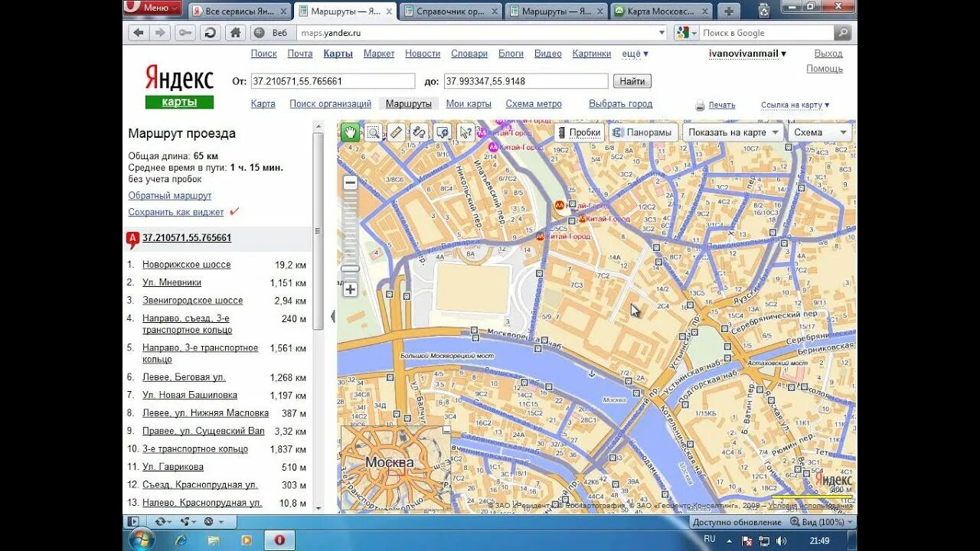980x551 pixels.
Task: Open Поиск организаций tab
Action: (330, 104)
